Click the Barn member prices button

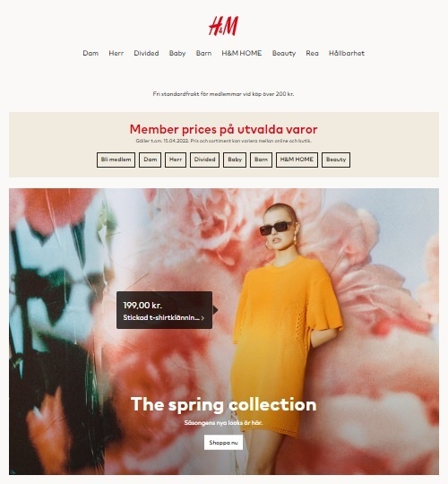tap(261, 160)
